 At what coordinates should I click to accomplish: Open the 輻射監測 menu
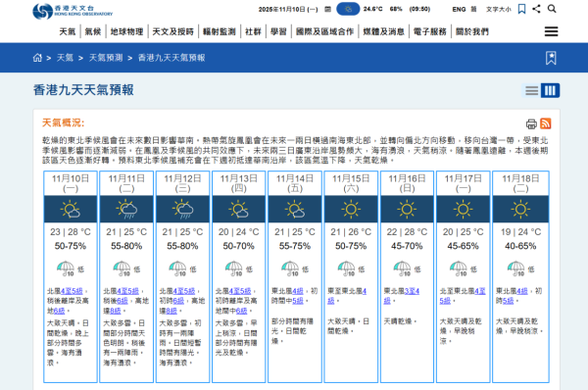pos(220,32)
